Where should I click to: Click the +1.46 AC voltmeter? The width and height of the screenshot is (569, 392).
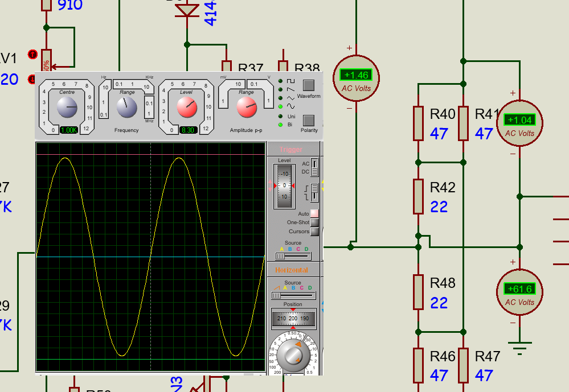pos(356,79)
